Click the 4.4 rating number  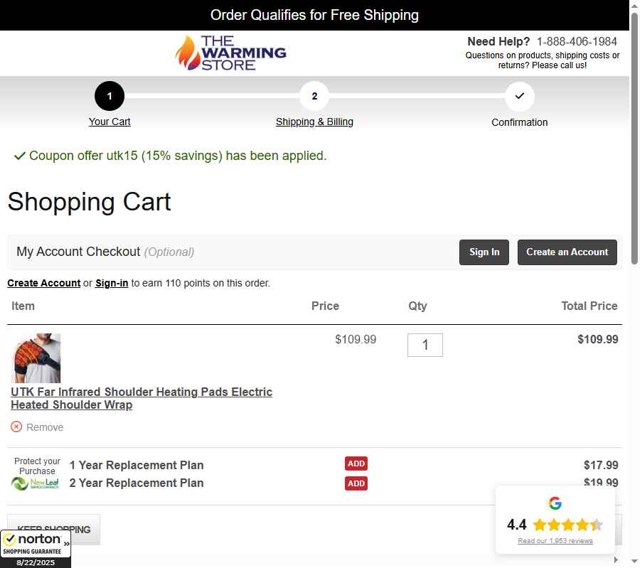click(517, 524)
